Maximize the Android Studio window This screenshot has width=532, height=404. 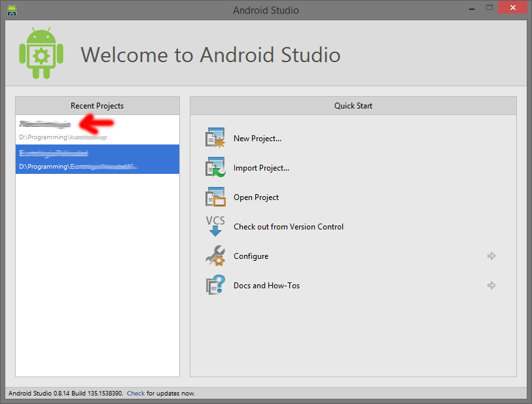click(489, 7)
